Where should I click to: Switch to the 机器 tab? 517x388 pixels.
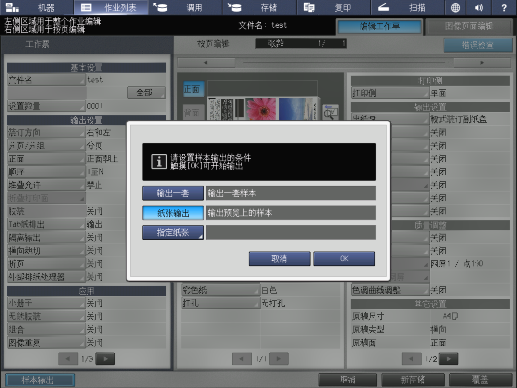[x=37, y=7]
